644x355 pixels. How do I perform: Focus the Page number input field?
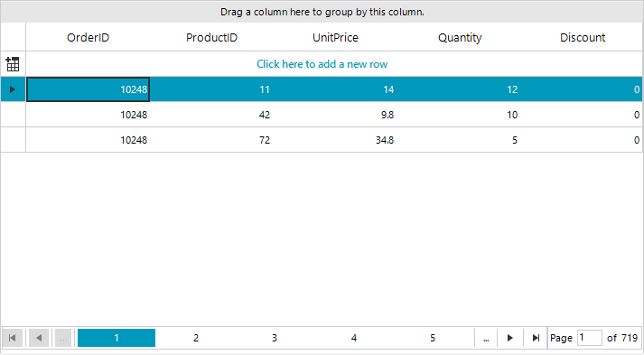(590, 338)
